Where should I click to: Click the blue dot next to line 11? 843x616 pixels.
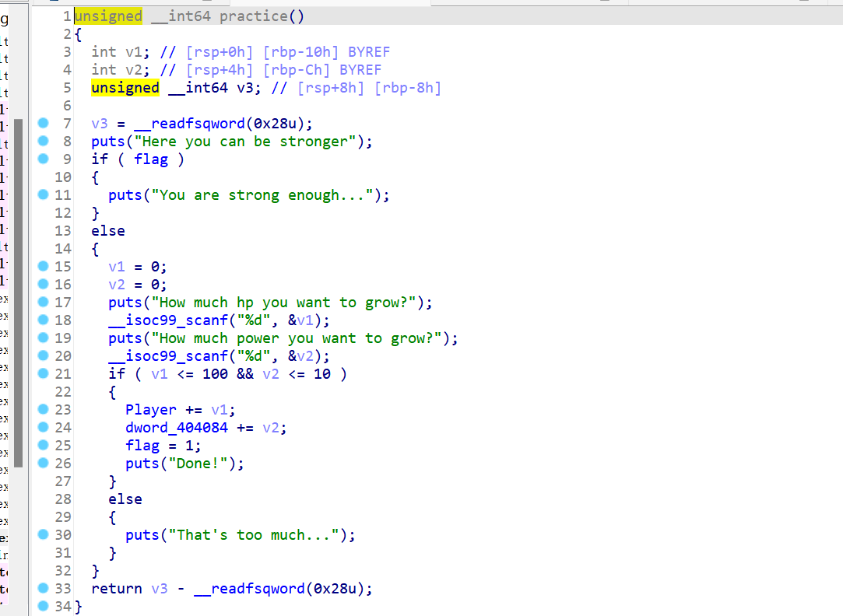[x=43, y=194]
